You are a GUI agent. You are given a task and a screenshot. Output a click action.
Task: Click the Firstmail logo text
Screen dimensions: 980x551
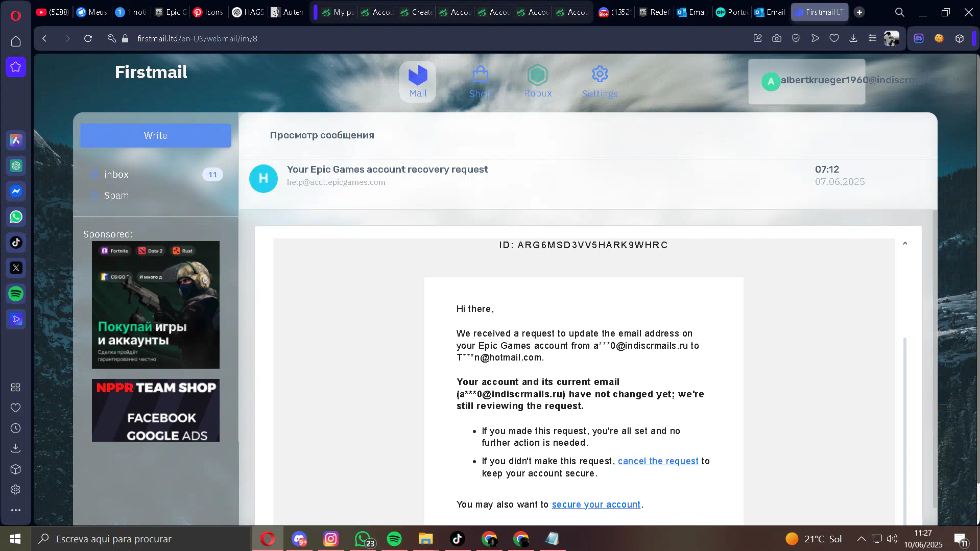pyautogui.click(x=151, y=72)
